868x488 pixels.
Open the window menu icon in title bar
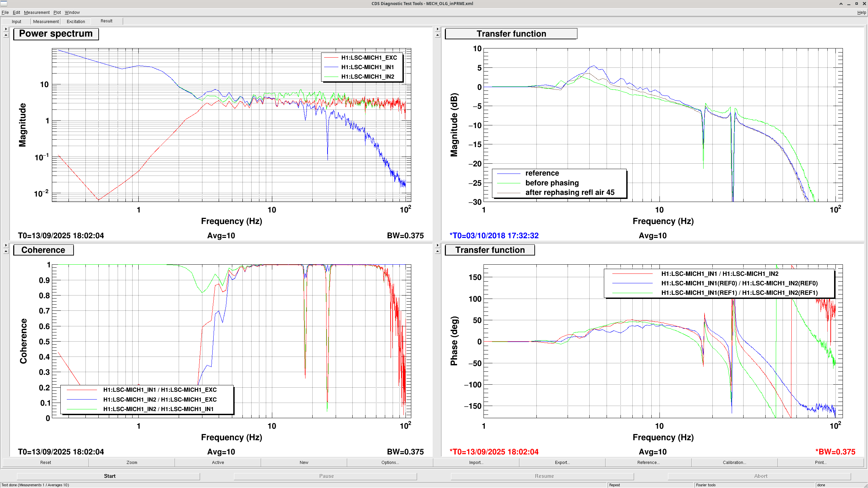[4, 4]
